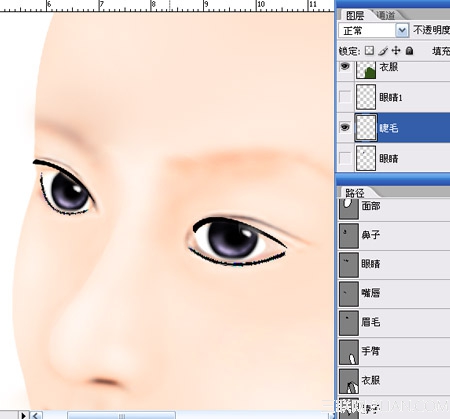Hide the 睫毛 layer with its eye icon
Viewport: 450px width, 419px height.
click(x=345, y=127)
